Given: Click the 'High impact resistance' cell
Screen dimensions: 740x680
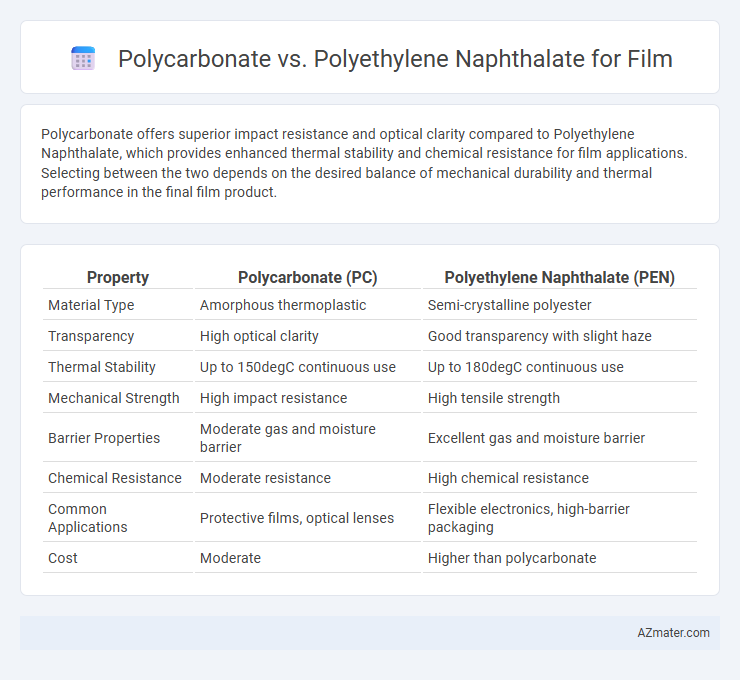Looking at the screenshot, I should coord(273,398).
